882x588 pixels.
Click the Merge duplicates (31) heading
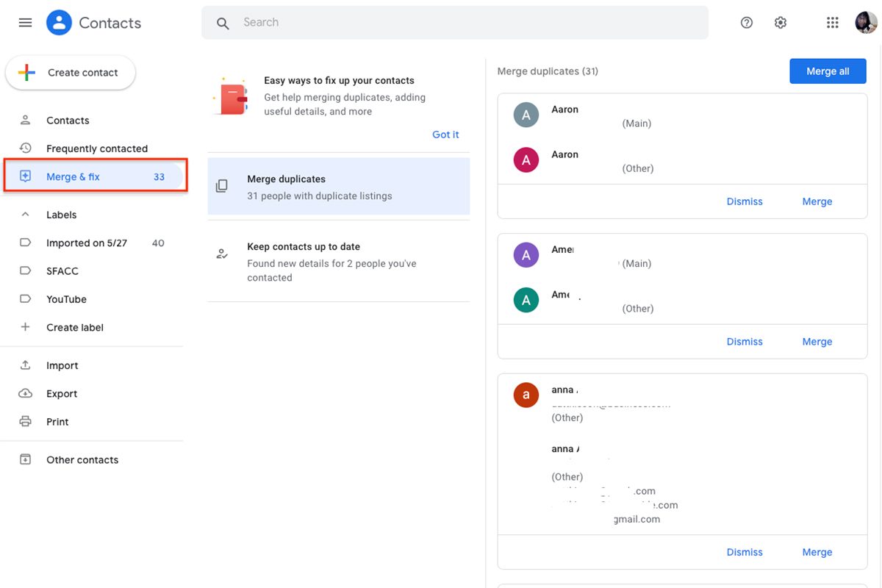point(548,71)
